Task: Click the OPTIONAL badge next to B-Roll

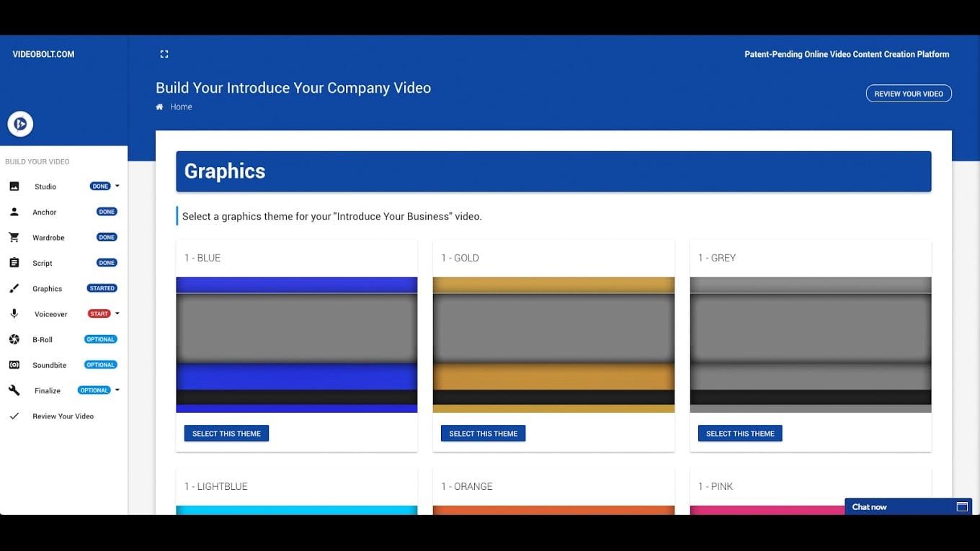Action: click(100, 339)
